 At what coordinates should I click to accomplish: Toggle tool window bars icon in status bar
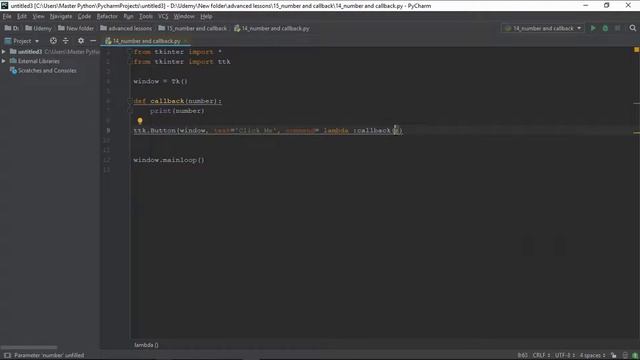7,355
